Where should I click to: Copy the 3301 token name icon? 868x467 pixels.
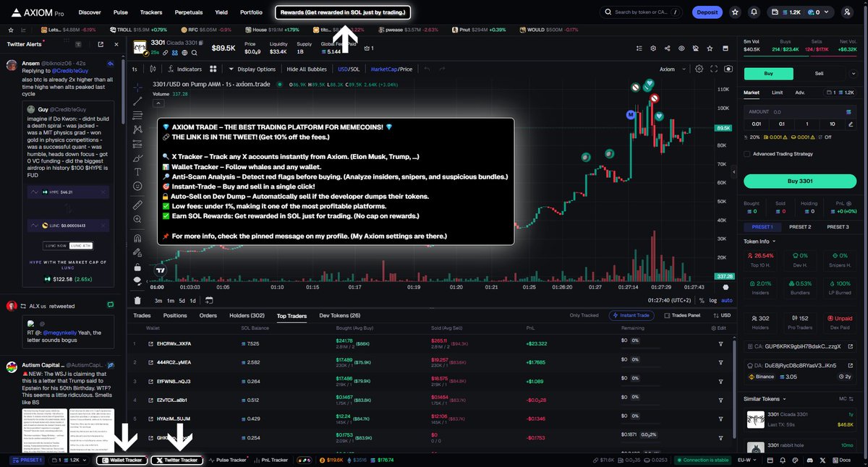coord(200,43)
